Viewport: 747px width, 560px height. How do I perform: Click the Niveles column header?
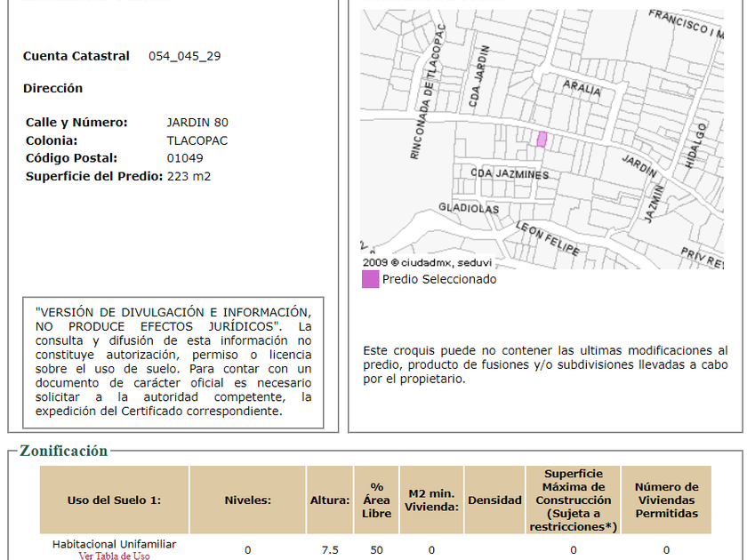click(x=247, y=500)
